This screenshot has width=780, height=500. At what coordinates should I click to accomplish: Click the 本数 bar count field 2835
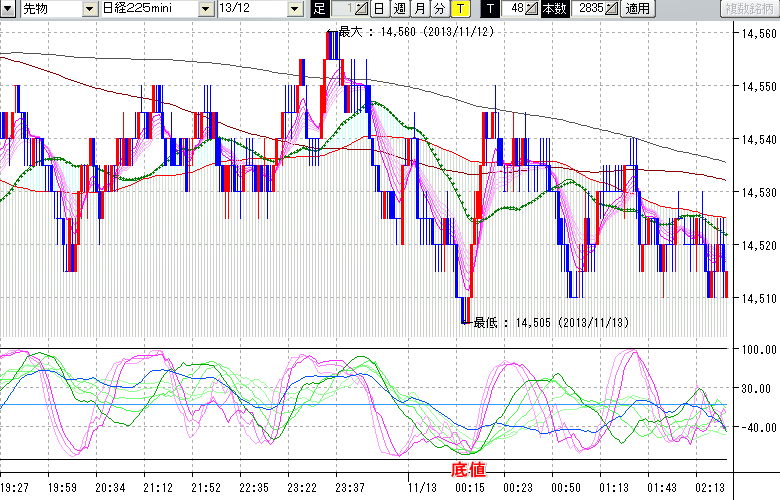point(586,9)
